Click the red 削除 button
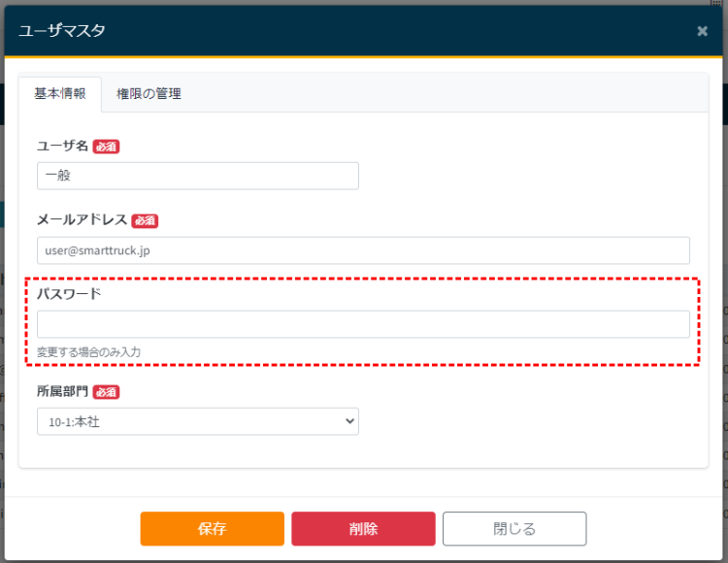Screen dimensions: 728x563 coord(363,529)
